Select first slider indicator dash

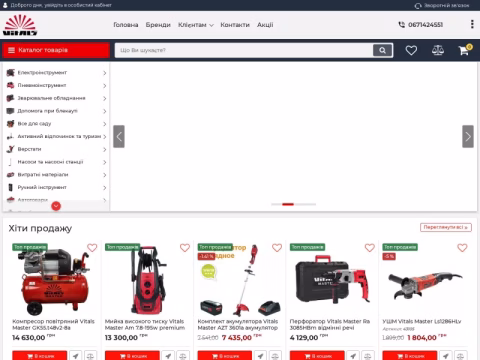276,204
